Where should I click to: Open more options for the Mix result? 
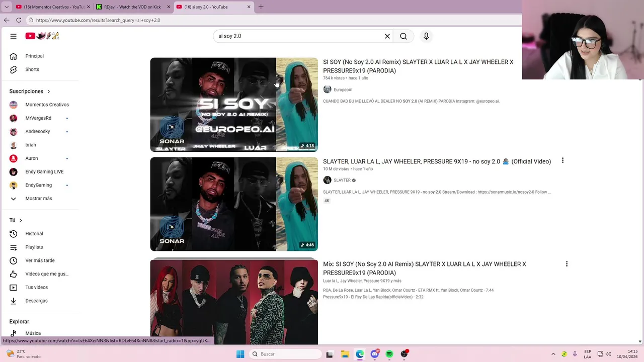click(567, 264)
